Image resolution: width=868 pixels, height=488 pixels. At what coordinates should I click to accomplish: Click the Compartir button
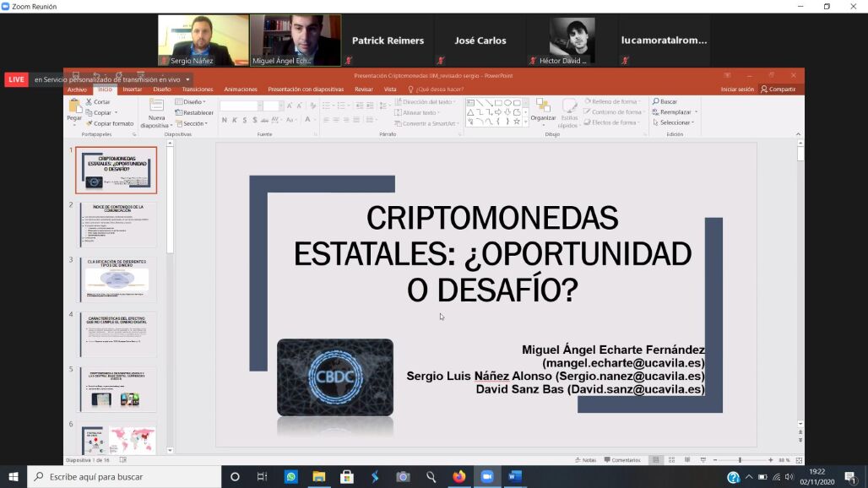[778, 89]
